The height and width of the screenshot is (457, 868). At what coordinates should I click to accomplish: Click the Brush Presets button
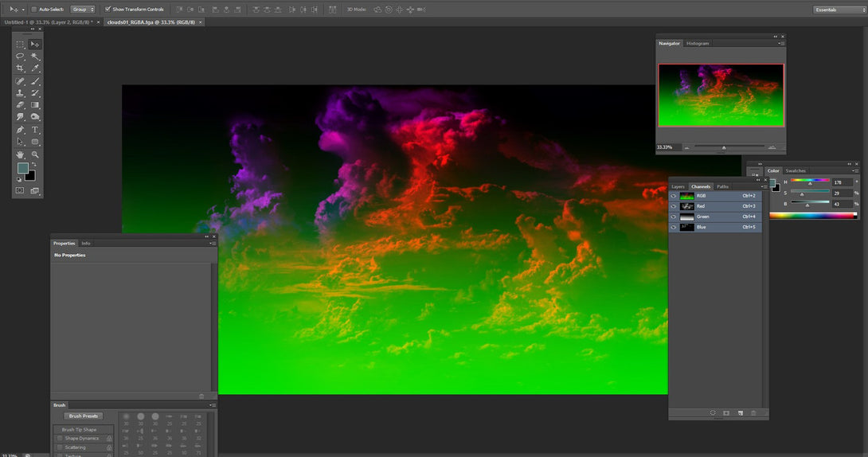(84, 416)
